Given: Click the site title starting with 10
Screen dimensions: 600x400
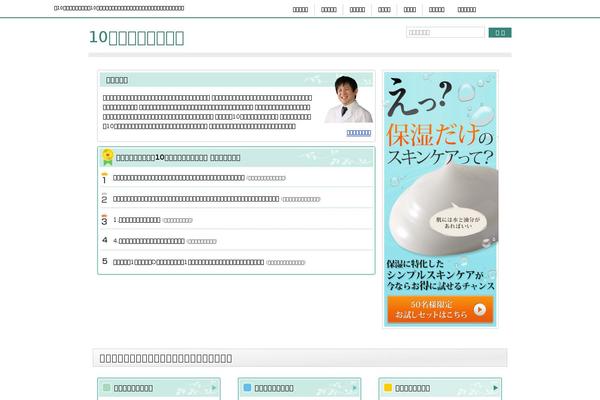Looking at the screenshot, I should (137, 38).
